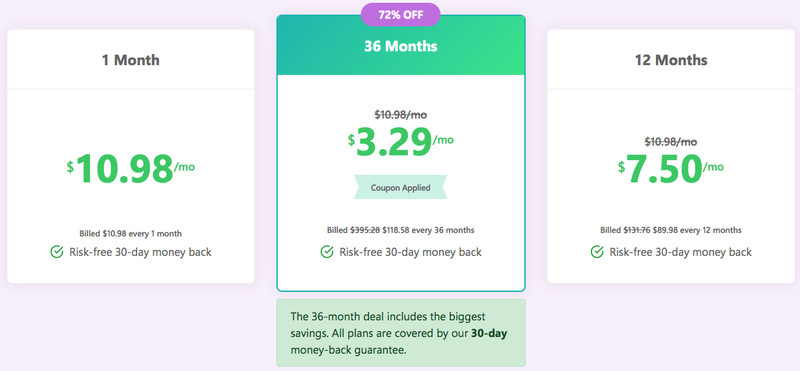Click the crossed-out $10.98/mo in 12 Months card
The image size is (800, 371).
(x=671, y=141)
